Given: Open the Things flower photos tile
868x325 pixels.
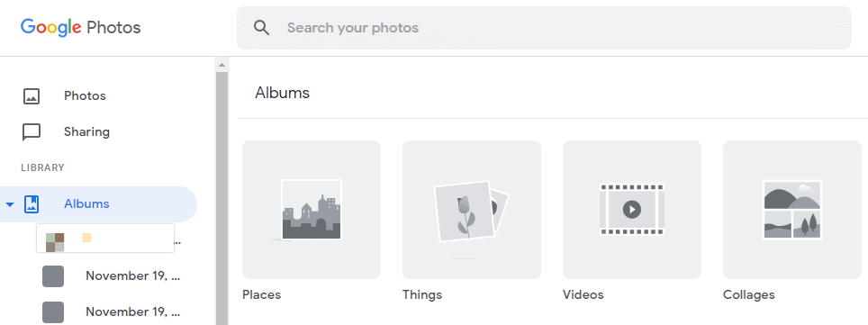Looking at the screenshot, I should (472, 209).
